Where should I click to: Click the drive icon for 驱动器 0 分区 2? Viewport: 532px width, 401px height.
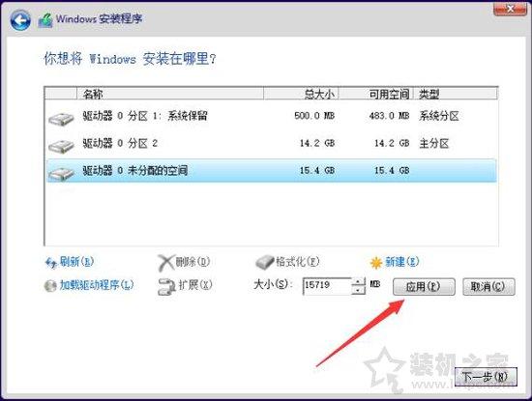[61, 146]
